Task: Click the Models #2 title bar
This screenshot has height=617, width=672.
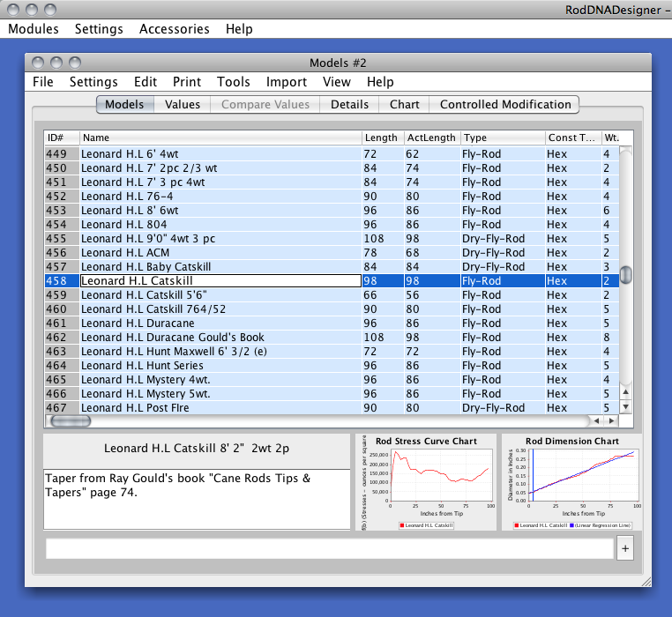Action: [338, 63]
